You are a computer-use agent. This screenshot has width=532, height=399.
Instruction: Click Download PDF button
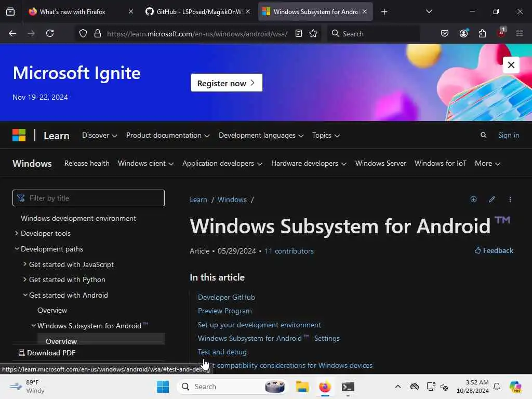(47, 353)
